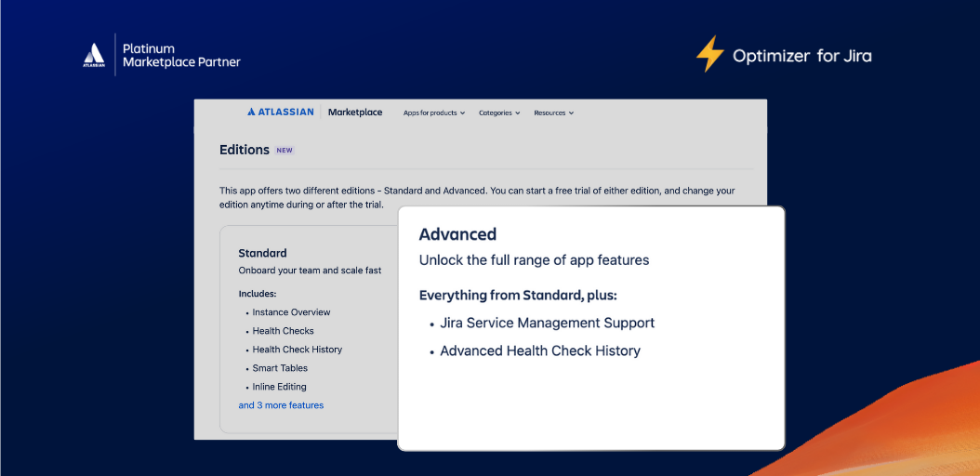Click the Optimizer lightning bolt icon
The image size is (980, 476).
click(710, 54)
